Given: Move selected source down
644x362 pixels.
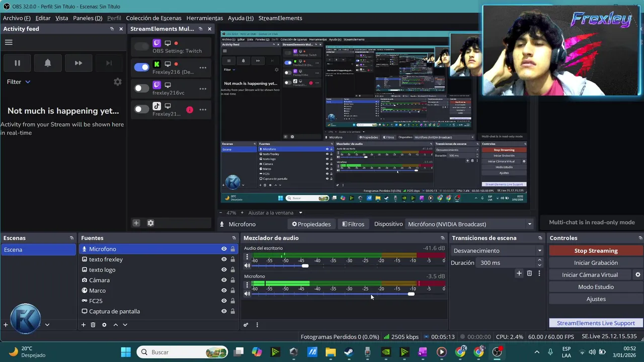Looking at the screenshot, I should [125, 325].
